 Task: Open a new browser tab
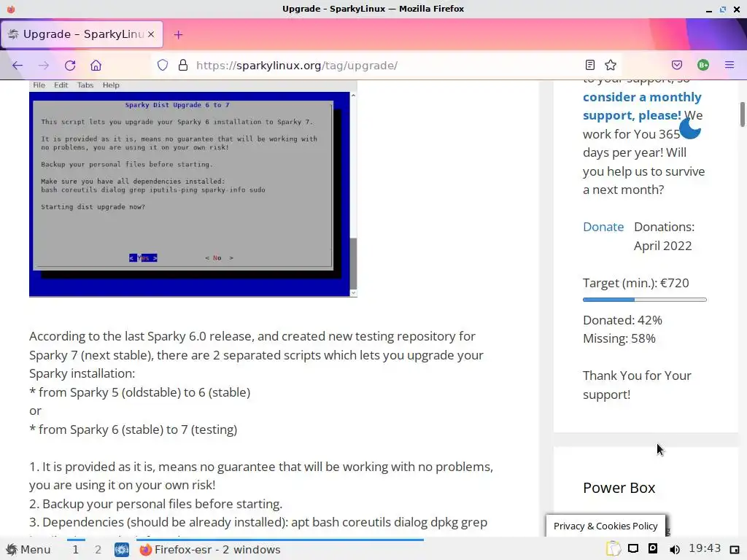pyautogui.click(x=178, y=34)
